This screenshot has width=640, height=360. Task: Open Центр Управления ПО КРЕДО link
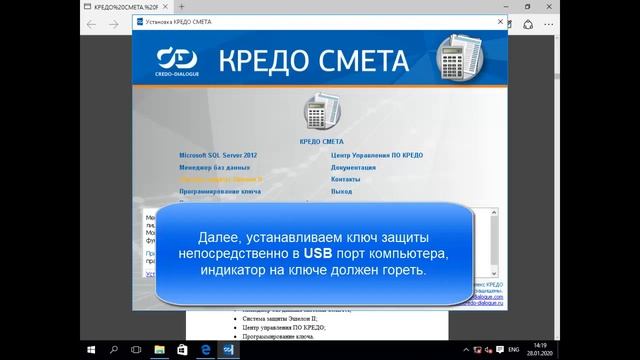pos(377,156)
